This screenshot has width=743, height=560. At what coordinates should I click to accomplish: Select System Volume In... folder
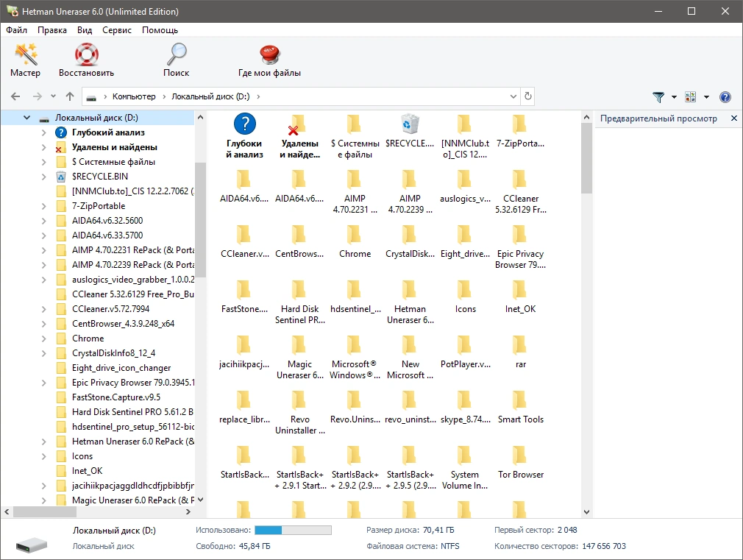click(x=464, y=467)
